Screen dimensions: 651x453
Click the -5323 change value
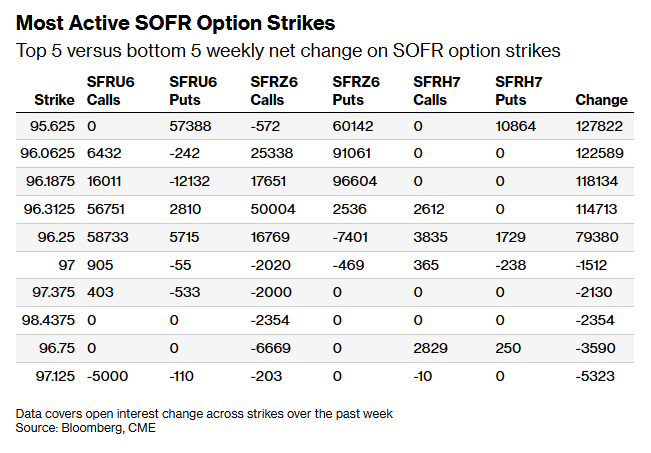coord(595,376)
